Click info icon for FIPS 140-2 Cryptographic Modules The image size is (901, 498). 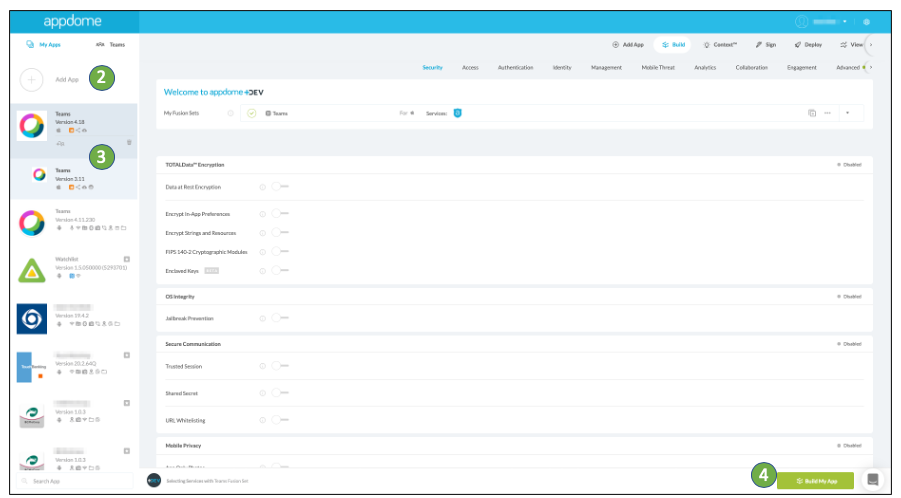263,252
